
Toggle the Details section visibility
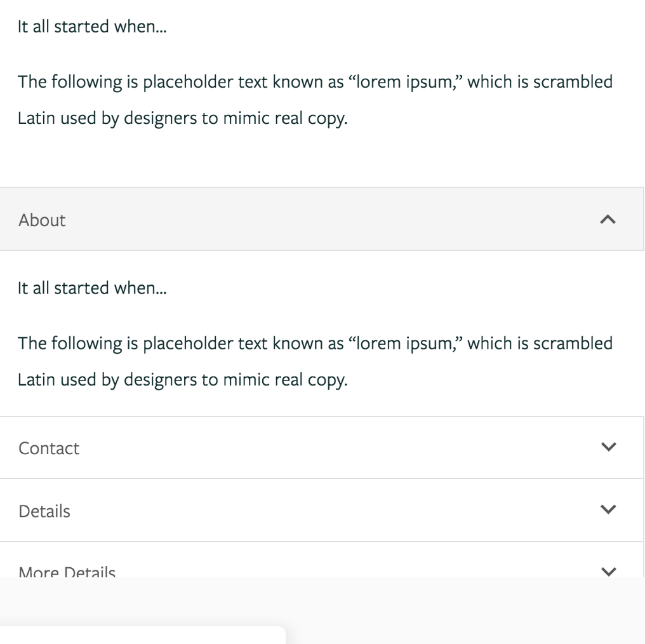point(317,510)
